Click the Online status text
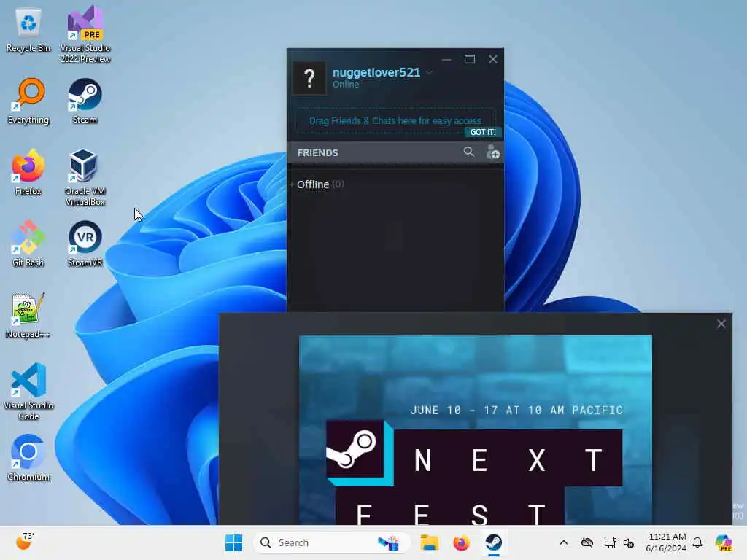 click(x=346, y=85)
